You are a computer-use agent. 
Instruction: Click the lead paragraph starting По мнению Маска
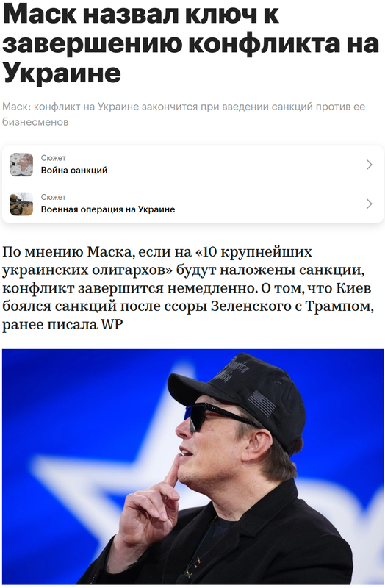coord(188,288)
